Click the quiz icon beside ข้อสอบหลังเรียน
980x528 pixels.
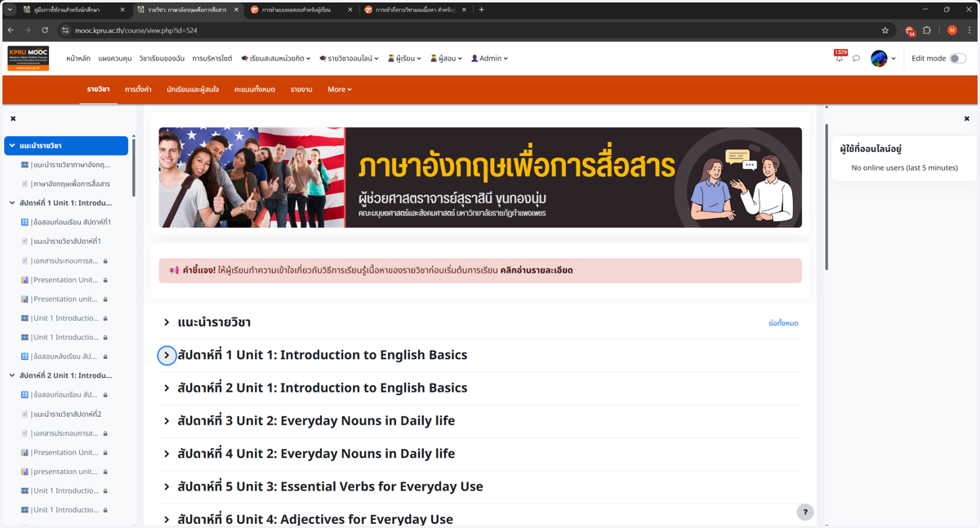[24, 357]
